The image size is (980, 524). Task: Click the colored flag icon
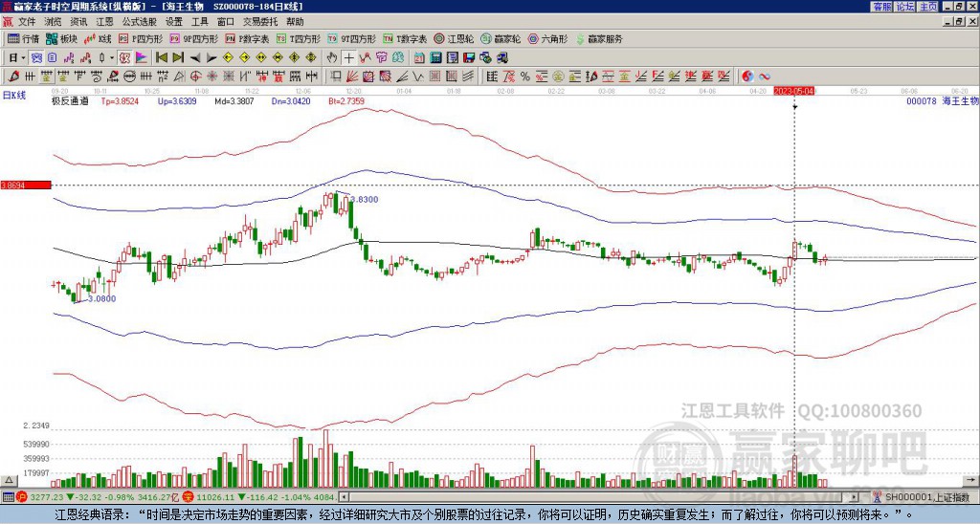tap(141, 58)
